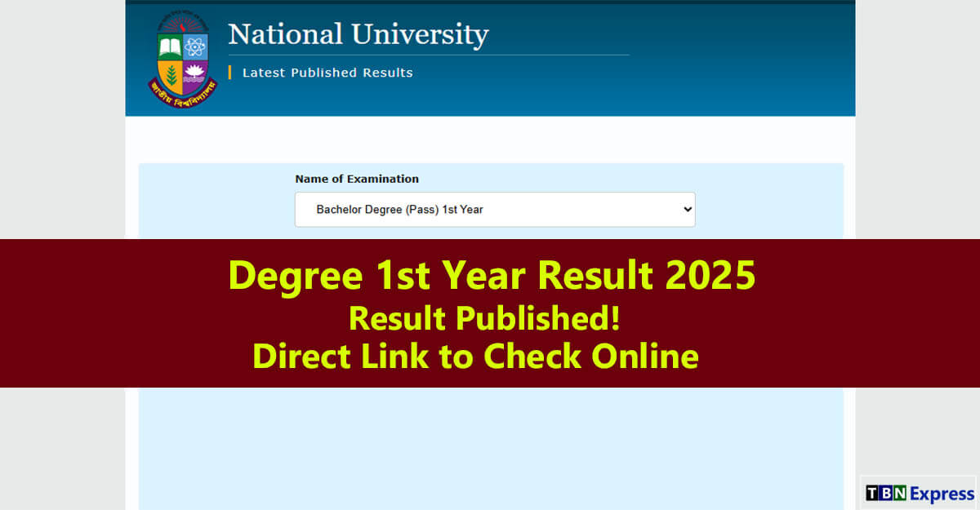Click the Name of Examination label

[x=357, y=179]
